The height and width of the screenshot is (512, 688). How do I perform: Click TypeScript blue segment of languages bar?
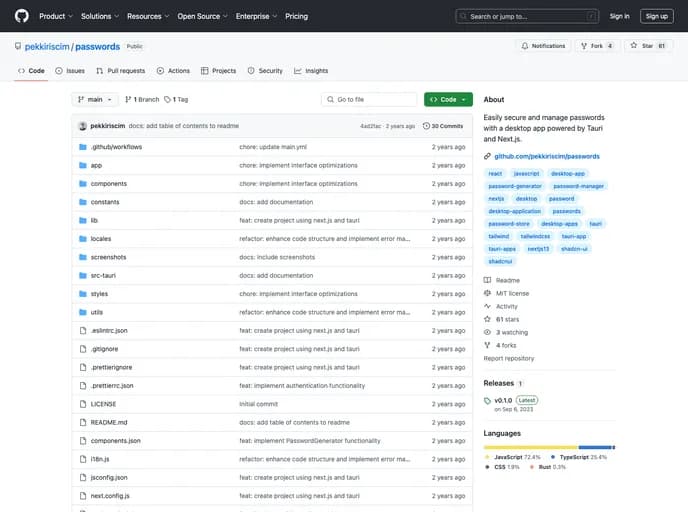[x=595, y=448]
